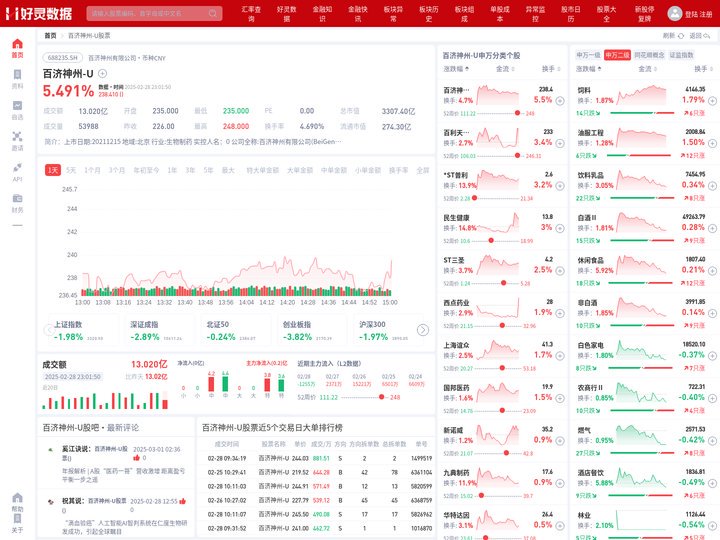Sort sector list by 换手
This screenshot has width=720, height=540.
pos(703,69)
